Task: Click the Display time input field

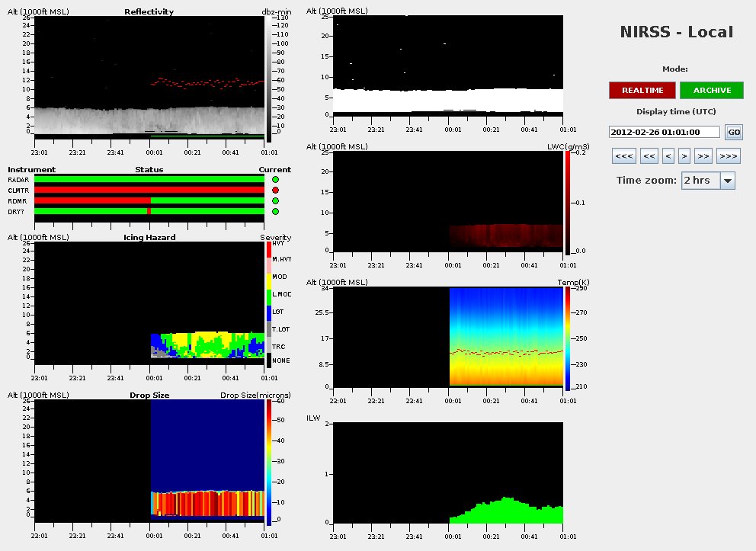Action: pyautogui.click(x=664, y=132)
